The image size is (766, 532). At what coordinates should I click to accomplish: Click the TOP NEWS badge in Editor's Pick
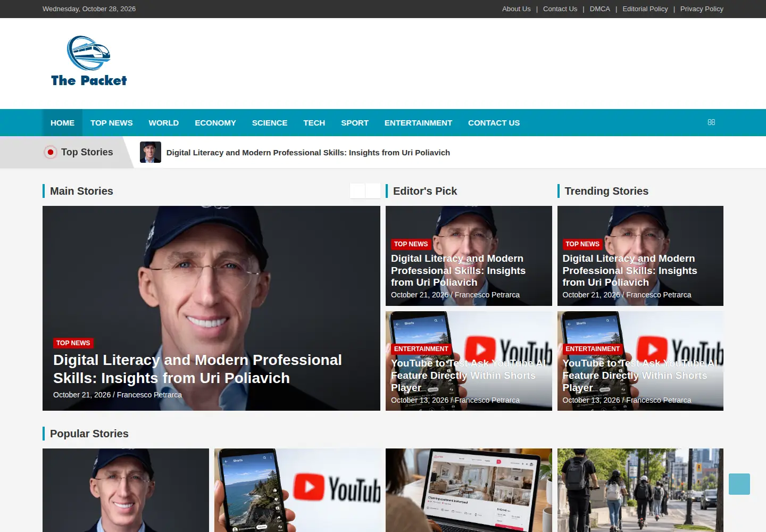click(411, 244)
